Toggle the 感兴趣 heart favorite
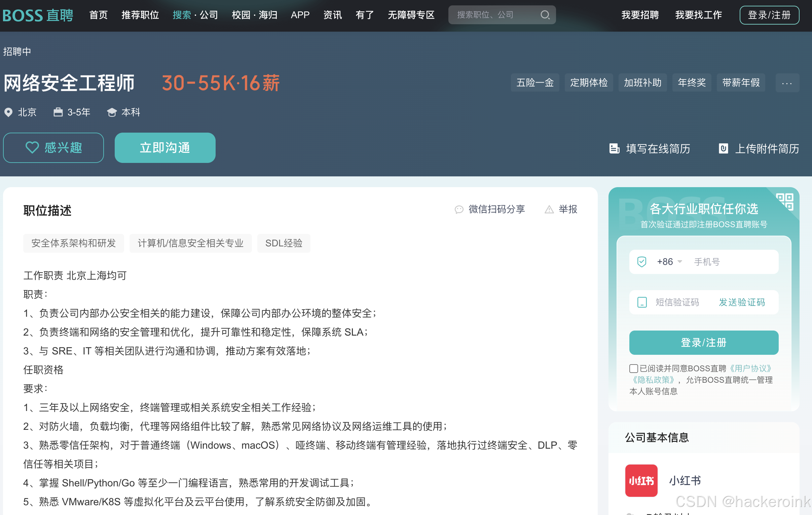 [x=53, y=147]
